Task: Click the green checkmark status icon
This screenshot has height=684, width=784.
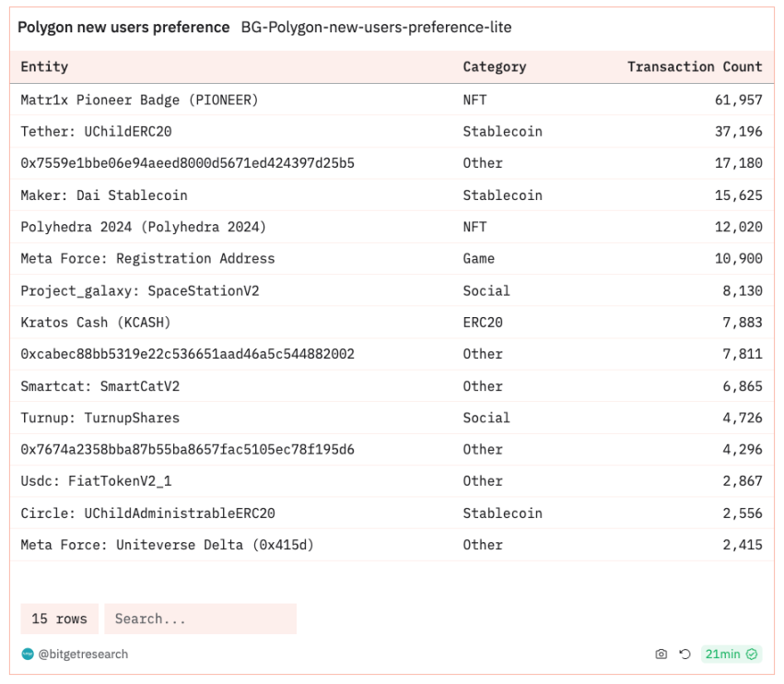Action: tap(753, 655)
